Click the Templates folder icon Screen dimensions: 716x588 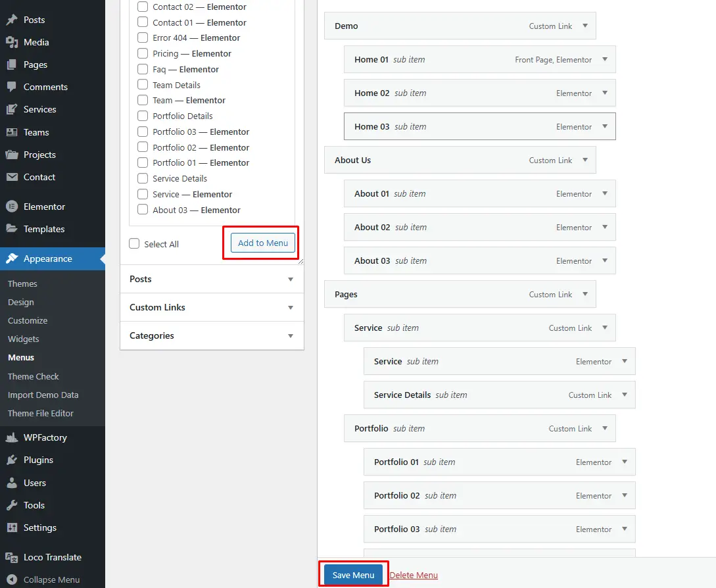[x=12, y=229]
